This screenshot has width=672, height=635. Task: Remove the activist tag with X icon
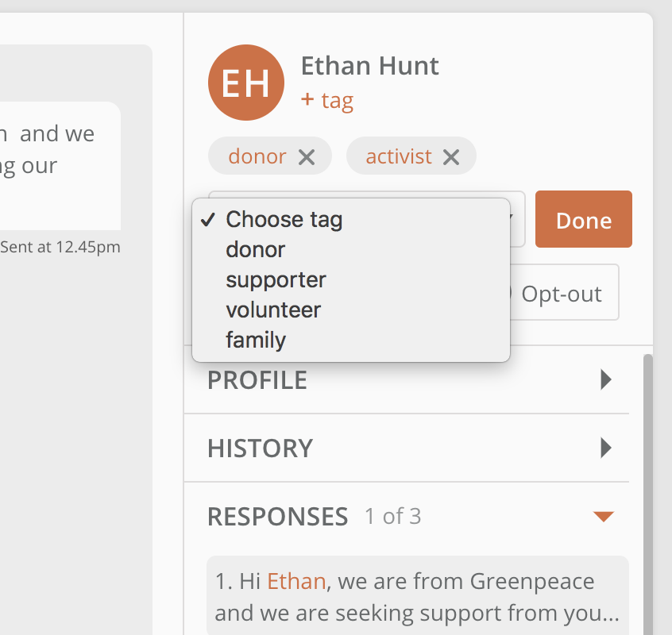point(451,156)
